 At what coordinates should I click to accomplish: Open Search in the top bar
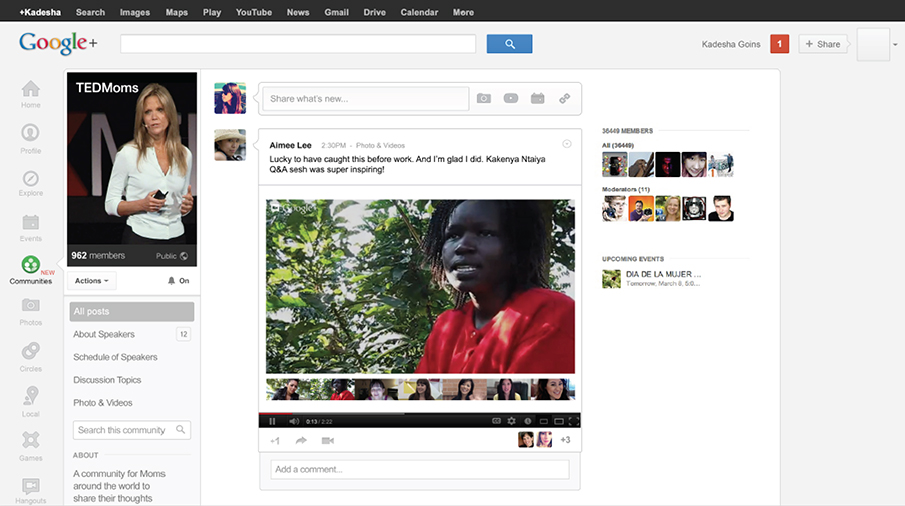(x=90, y=12)
